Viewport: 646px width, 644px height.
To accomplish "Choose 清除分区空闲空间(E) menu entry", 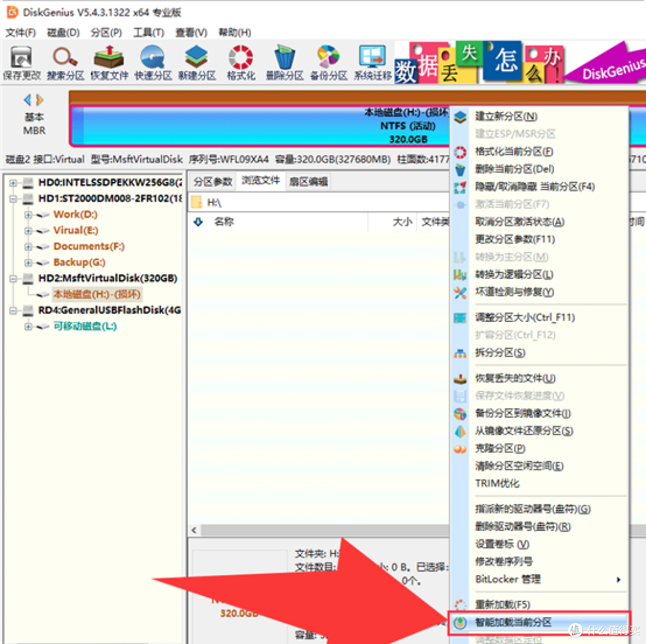I will (x=538, y=466).
